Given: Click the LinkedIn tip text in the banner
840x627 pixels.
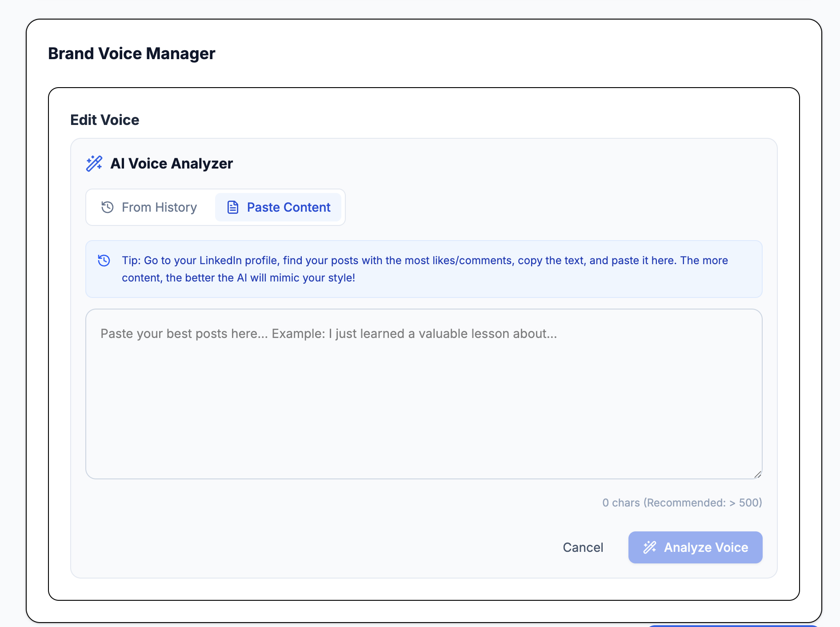Looking at the screenshot, I should 425,269.
